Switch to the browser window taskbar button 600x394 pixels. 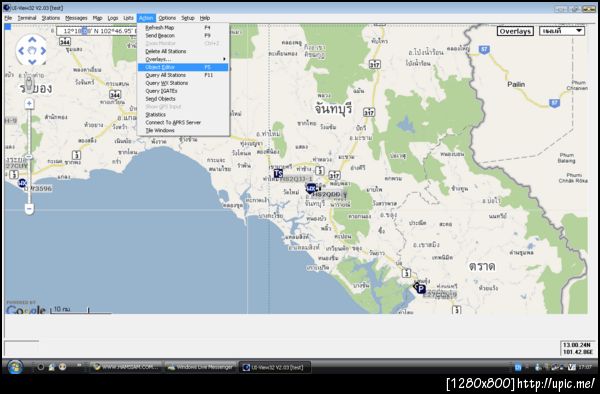point(127,367)
